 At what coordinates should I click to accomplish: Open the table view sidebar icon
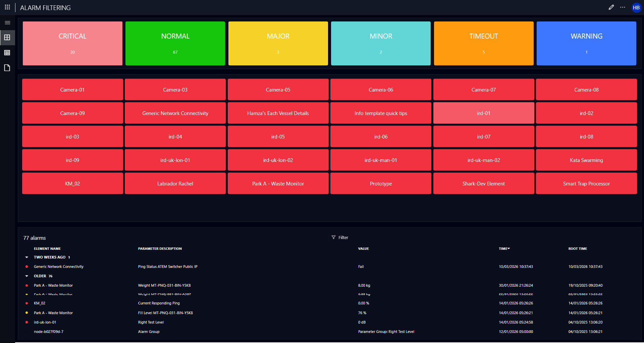point(7,53)
